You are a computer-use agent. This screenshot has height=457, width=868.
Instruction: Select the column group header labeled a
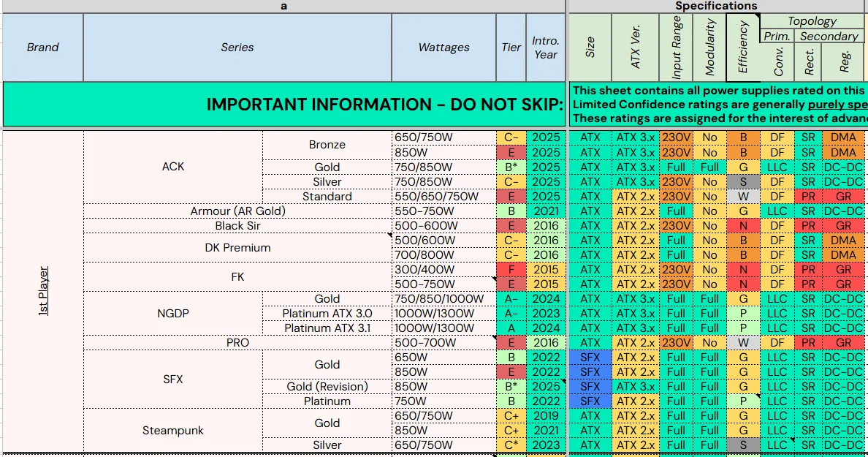click(x=284, y=6)
